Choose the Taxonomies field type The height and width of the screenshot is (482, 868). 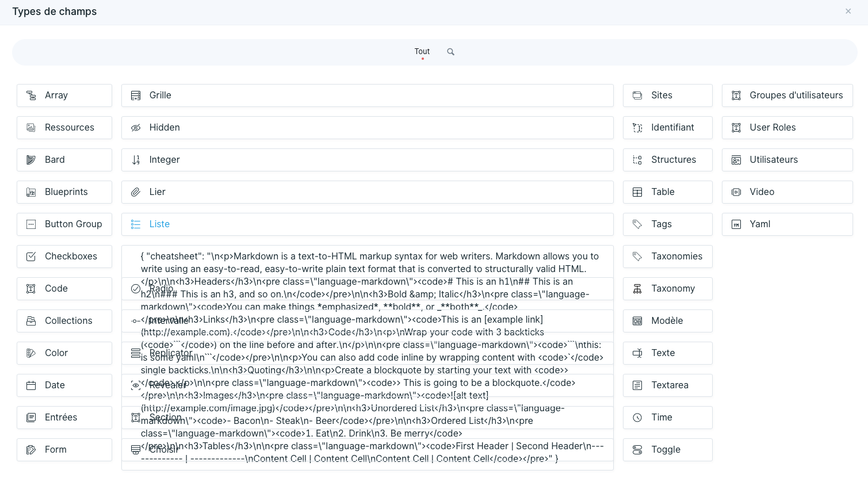pos(668,257)
